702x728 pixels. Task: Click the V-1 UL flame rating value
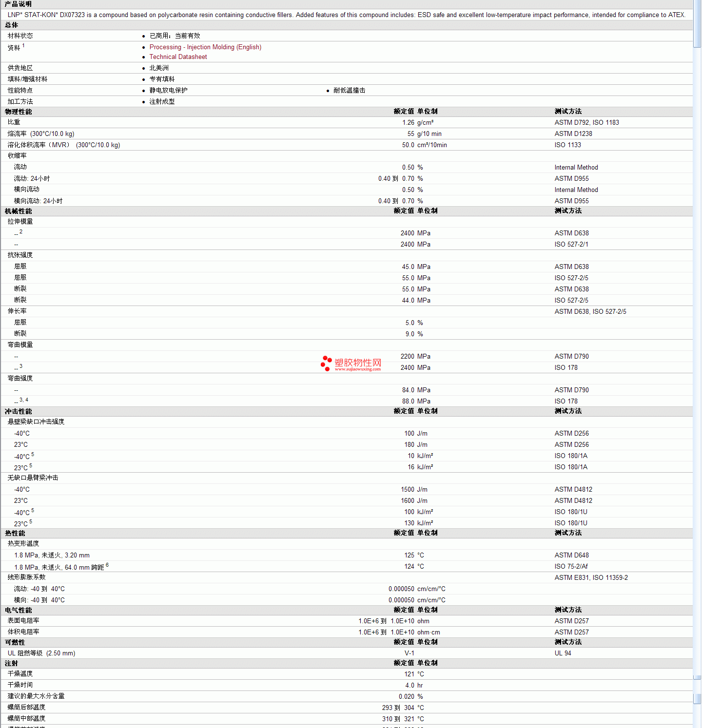(409, 653)
